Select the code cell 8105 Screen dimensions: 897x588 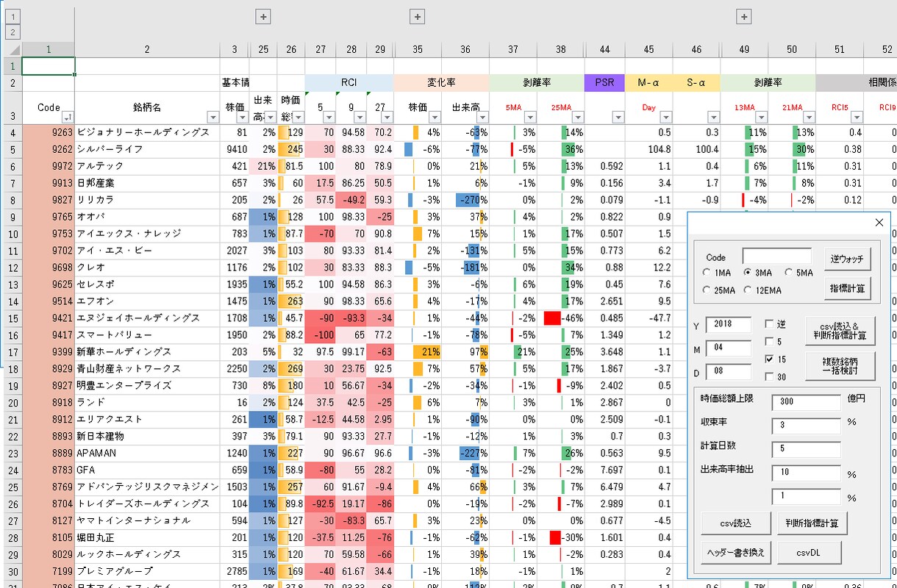49,538
